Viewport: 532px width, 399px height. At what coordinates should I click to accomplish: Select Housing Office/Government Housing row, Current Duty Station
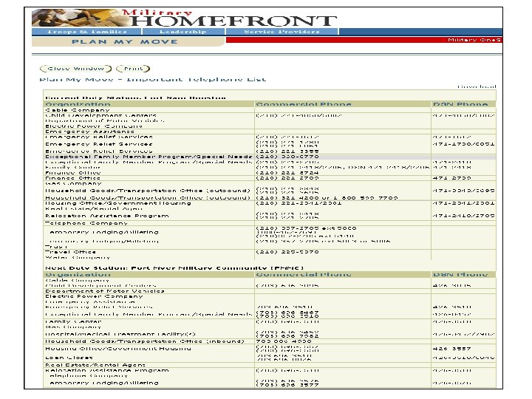pos(270,203)
